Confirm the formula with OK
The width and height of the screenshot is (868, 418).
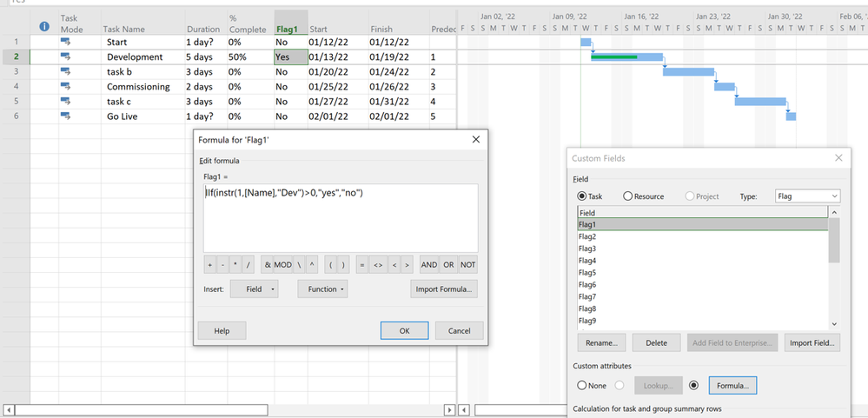[x=404, y=330]
